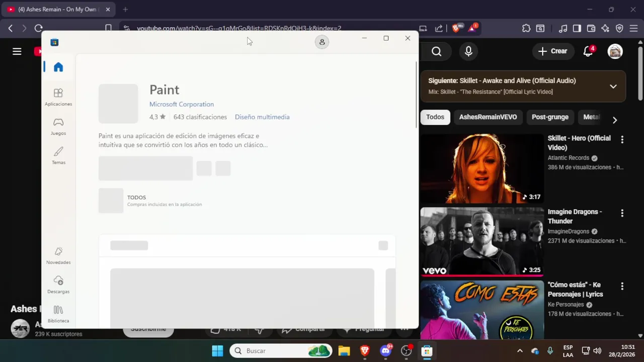Go back in the browser

[11, 28]
